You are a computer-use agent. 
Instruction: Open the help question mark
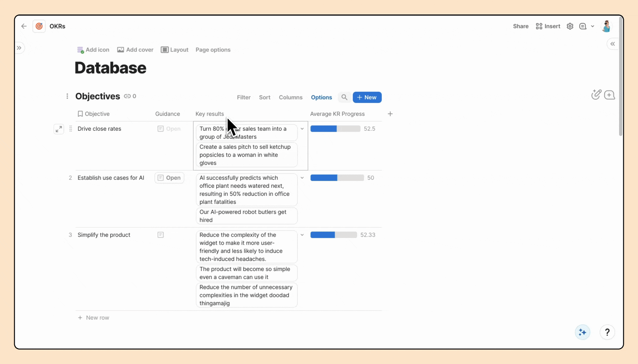pos(607,332)
